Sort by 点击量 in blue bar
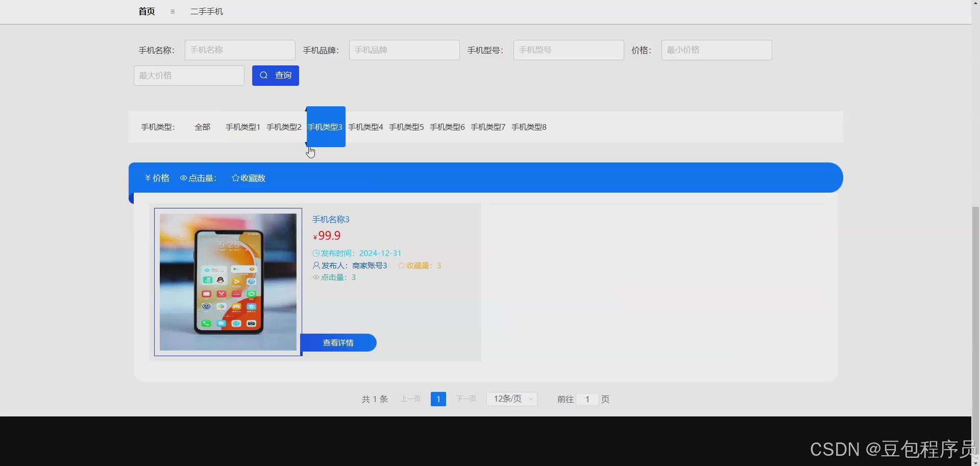The image size is (980, 466). (198, 178)
